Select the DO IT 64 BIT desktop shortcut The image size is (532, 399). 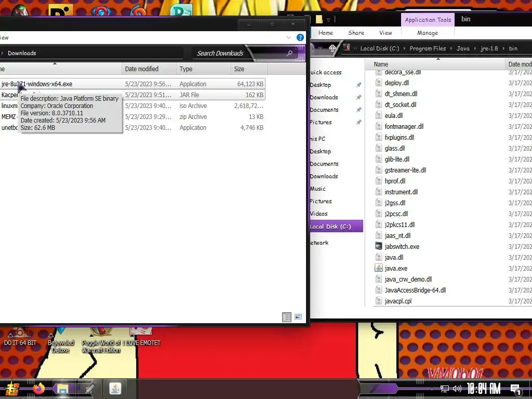pyautogui.click(x=20, y=338)
